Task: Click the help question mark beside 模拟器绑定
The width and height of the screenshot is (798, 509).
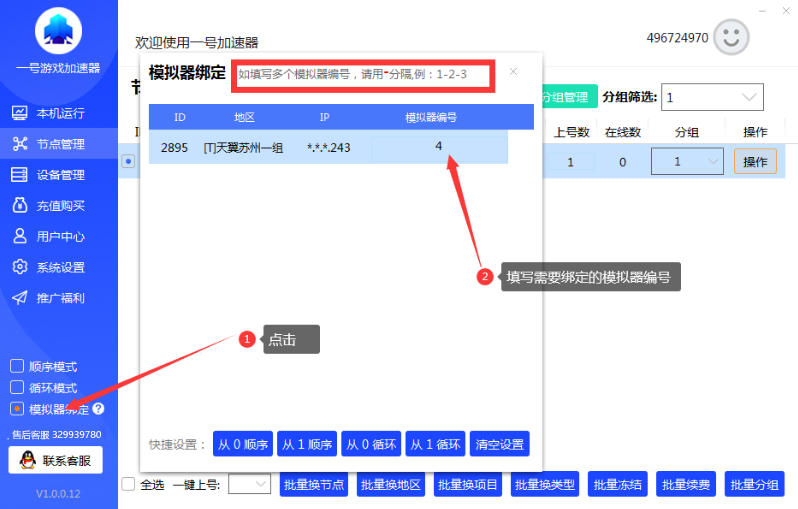Action: (x=98, y=408)
